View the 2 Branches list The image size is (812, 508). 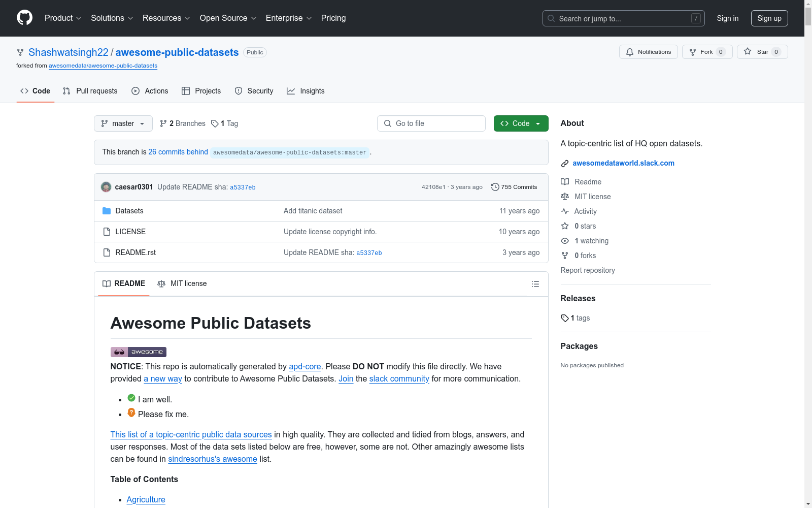point(183,123)
